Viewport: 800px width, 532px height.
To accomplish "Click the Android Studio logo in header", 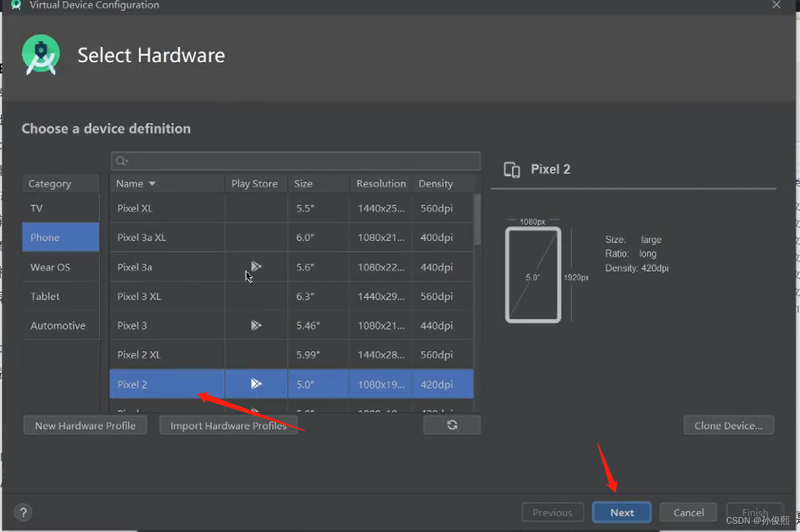I will pos(41,55).
